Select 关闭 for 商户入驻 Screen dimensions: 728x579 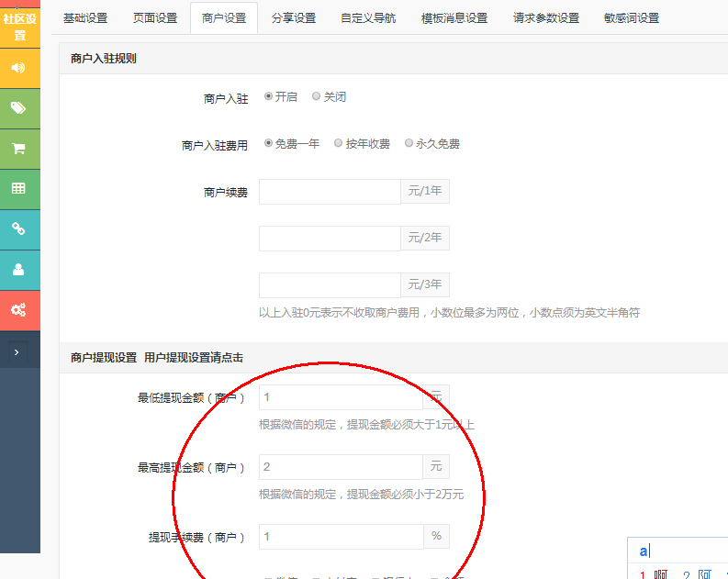click(x=316, y=96)
